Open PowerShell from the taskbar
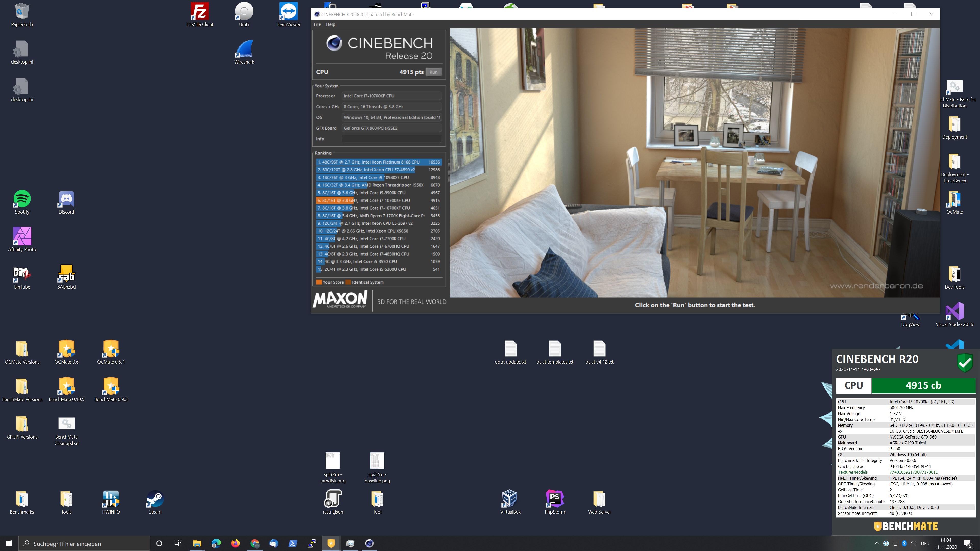The image size is (980, 551). coord(293,543)
